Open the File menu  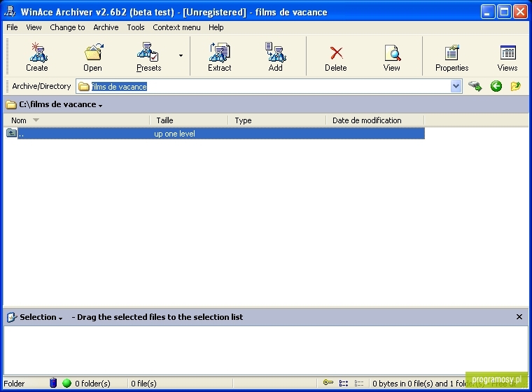pos(12,27)
